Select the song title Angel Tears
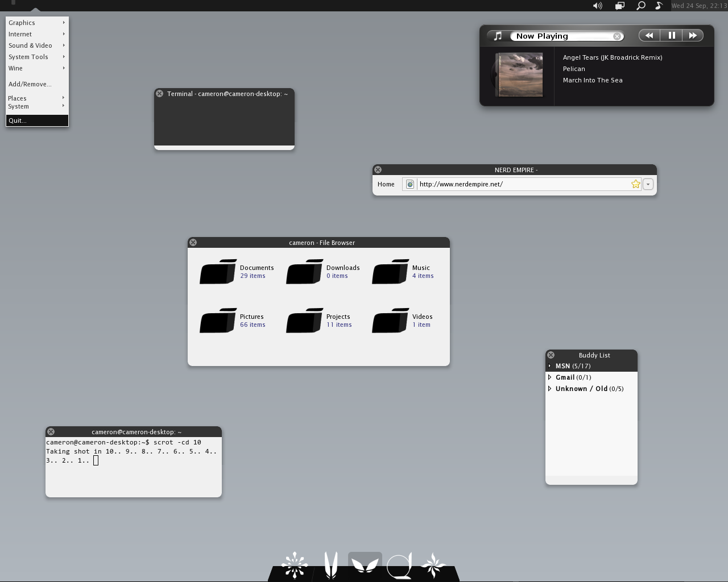The height and width of the screenshot is (582, 728). click(613, 57)
